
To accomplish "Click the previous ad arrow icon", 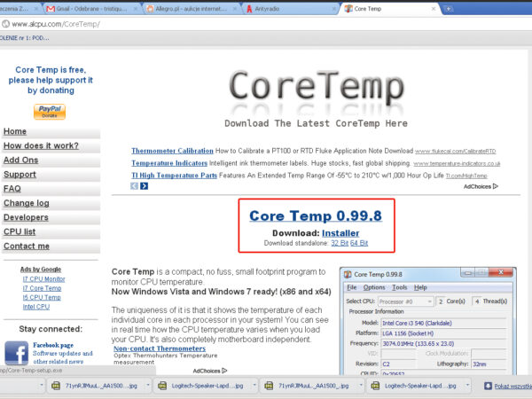I will tap(135, 185).
